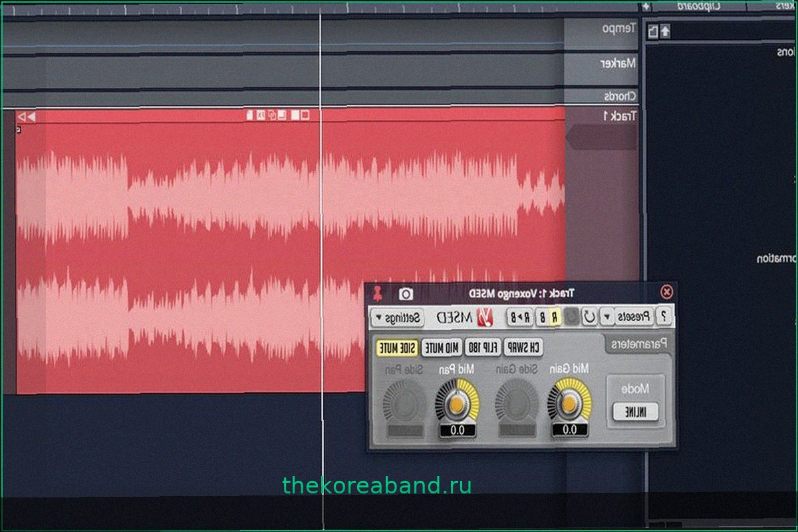
Task: Disable the SIDE MUTE switch
Action: coord(398,347)
